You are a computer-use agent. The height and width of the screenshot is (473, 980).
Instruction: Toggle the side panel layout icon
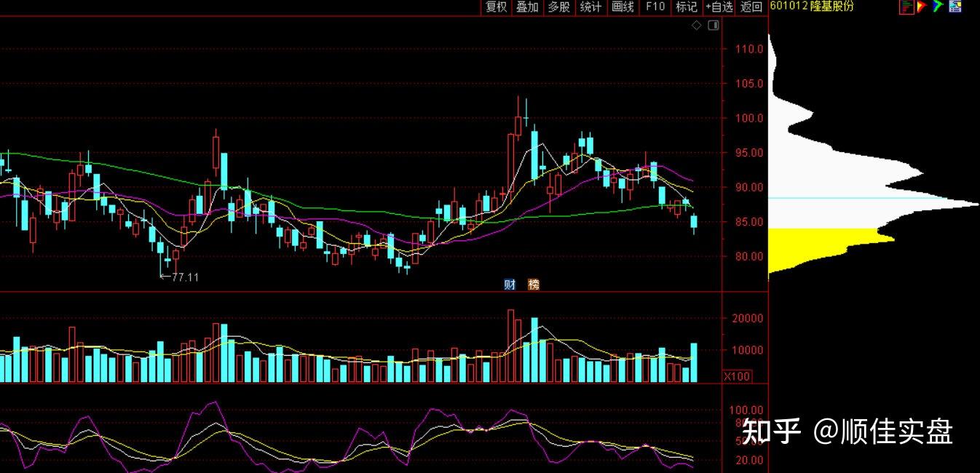[713, 25]
